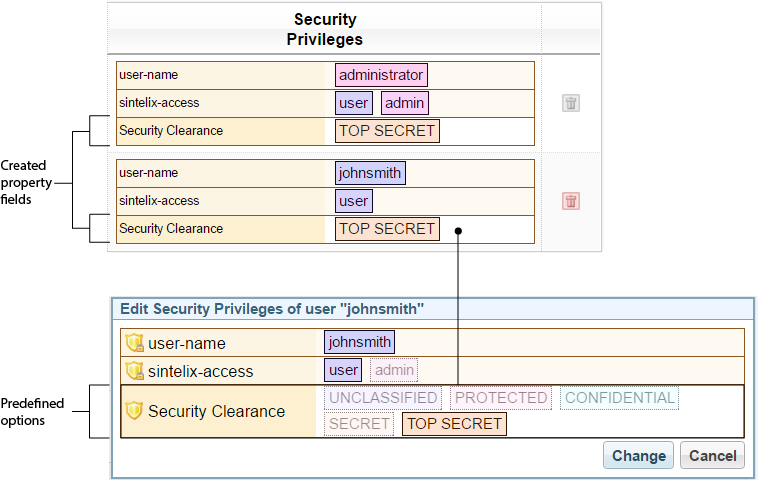The height and width of the screenshot is (480, 758).
Task: Select the CONFIDENTIAL clearance option
Action: coord(619,398)
